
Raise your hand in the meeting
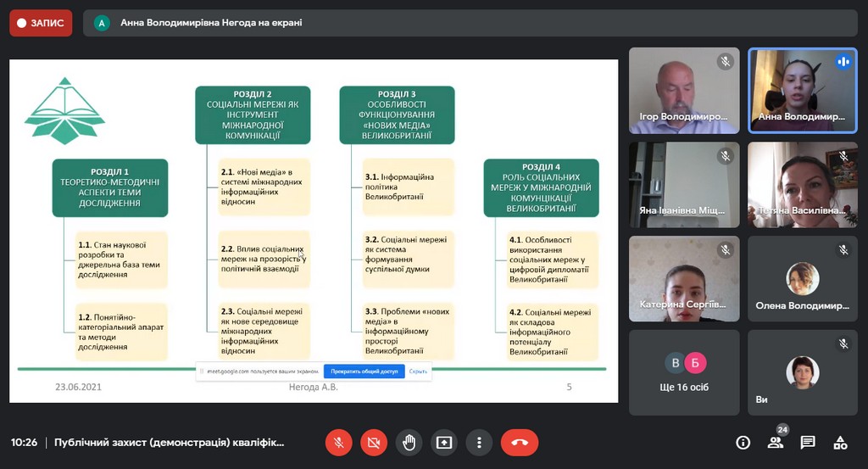pyautogui.click(x=409, y=442)
